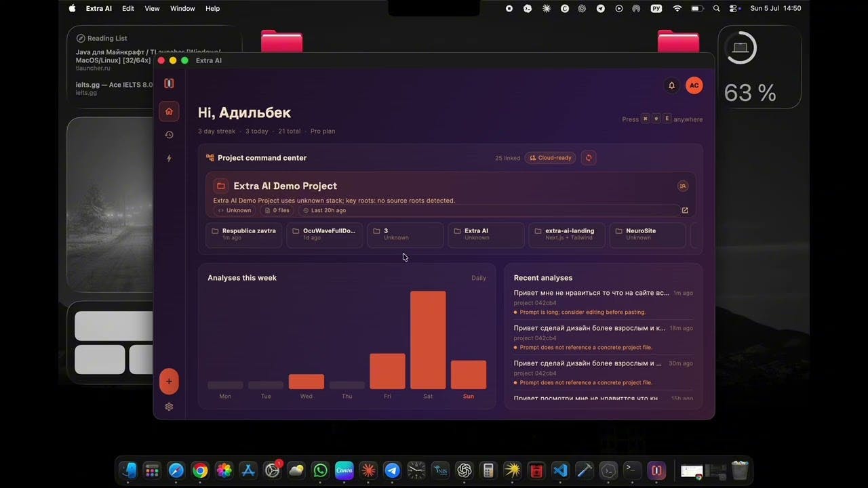
Task: Open Canva from the Dock
Action: pyautogui.click(x=344, y=470)
